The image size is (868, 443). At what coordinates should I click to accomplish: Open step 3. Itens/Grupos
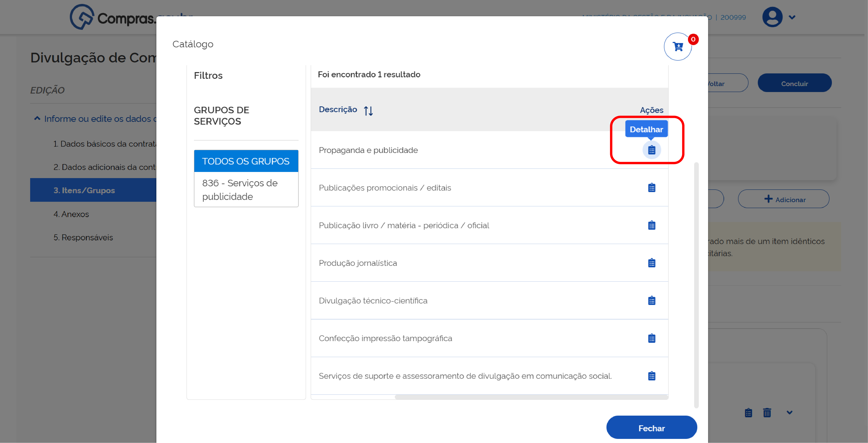click(x=93, y=190)
